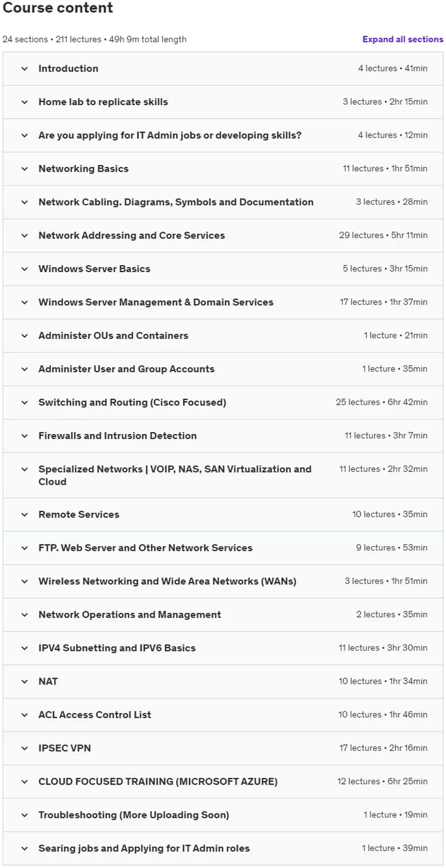Expand Networking Basics chevron arrow
The width and height of the screenshot is (446, 868).
tap(25, 169)
